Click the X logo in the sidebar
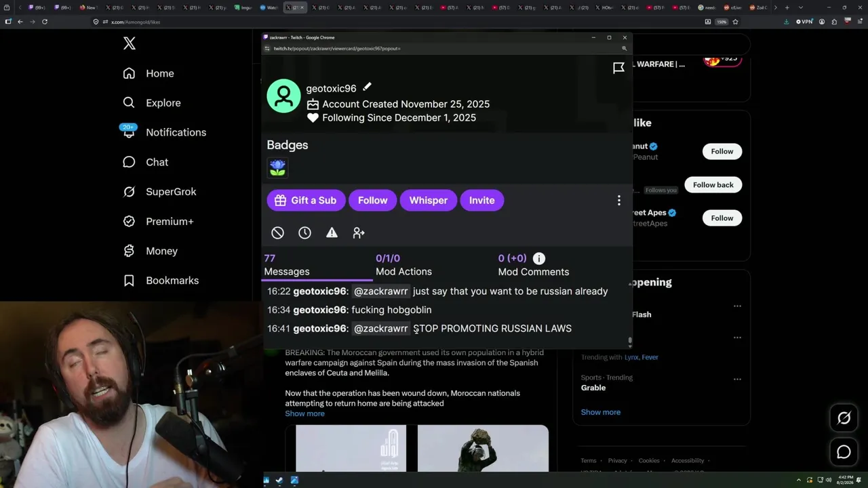868x488 pixels. 130,44
